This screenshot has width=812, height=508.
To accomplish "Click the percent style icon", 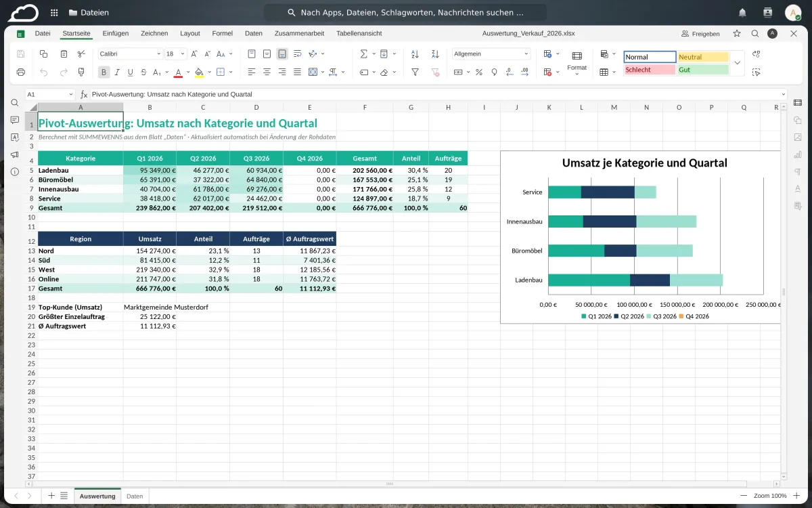I will coord(479,72).
